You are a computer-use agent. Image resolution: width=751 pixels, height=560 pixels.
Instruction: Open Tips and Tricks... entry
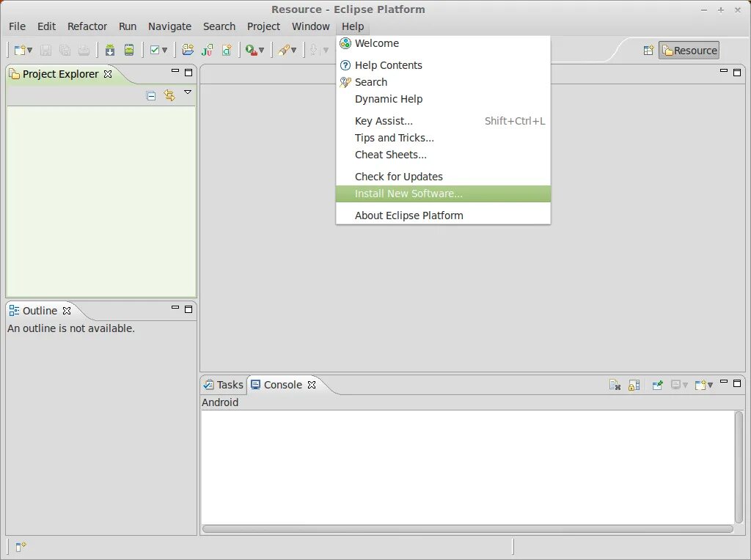pos(443,138)
